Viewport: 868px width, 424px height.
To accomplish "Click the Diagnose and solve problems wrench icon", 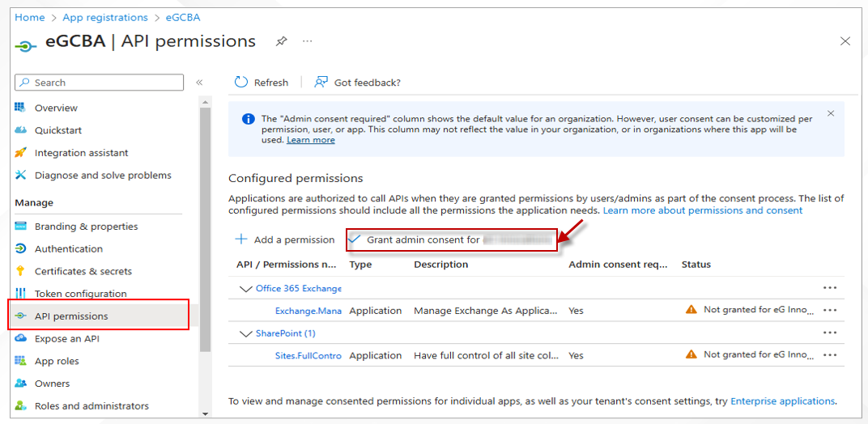I will (20, 175).
